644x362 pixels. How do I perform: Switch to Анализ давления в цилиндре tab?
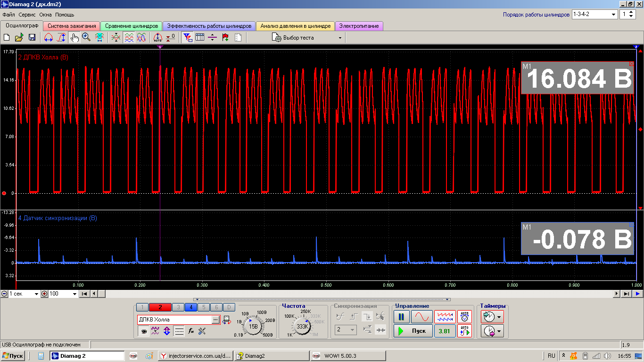(x=295, y=26)
